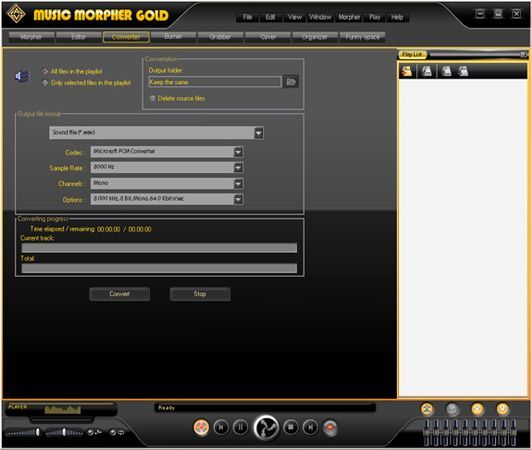Switch to the Organizer tab
This screenshot has width=531, height=450.
pos(315,37)
